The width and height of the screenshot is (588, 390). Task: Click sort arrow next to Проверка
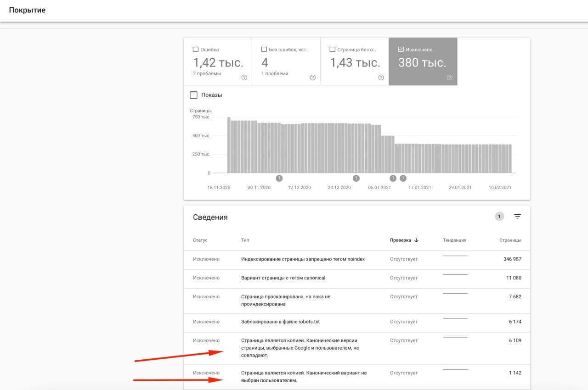(x=417, y=240)
